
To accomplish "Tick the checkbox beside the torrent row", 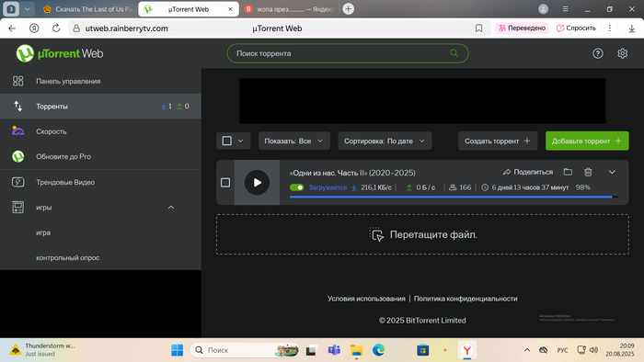I will [x=225, y=183].
